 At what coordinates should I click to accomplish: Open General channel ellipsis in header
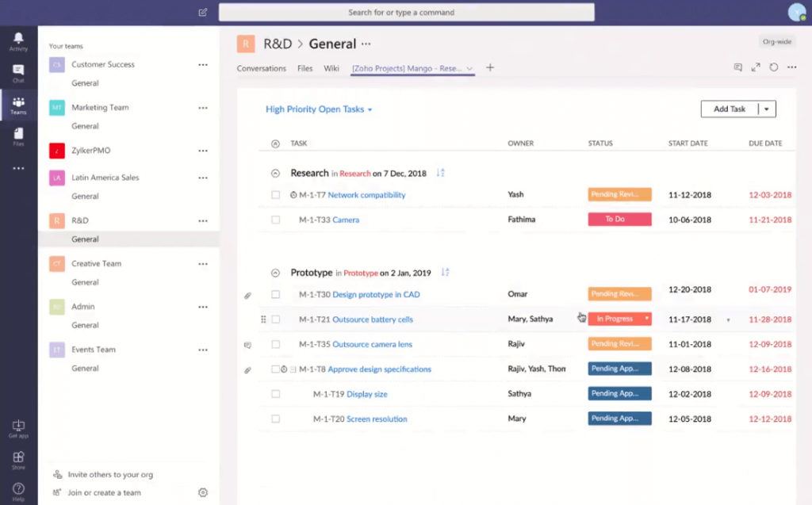[366, 44]
